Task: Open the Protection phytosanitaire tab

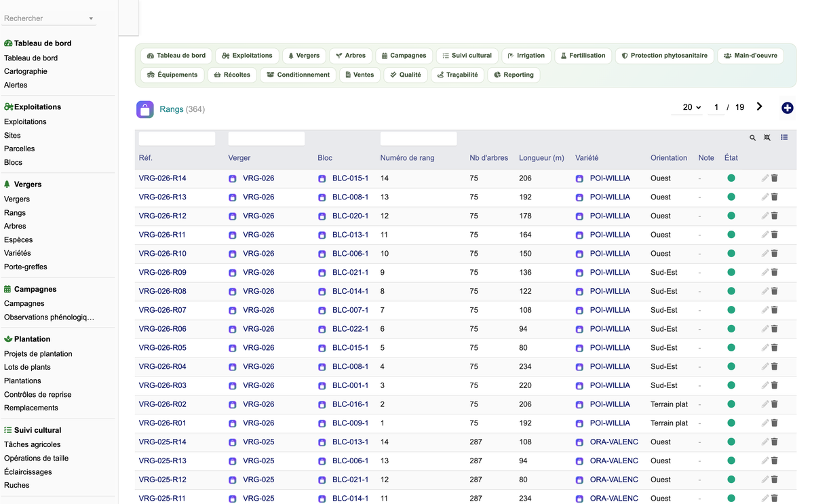Action: pos(665,56)
